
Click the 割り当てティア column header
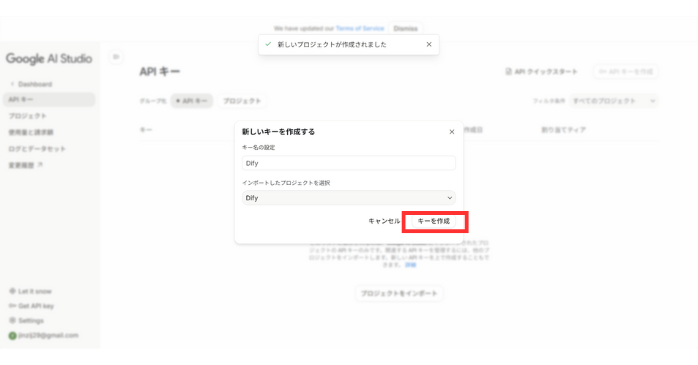(x=563, y=130)
